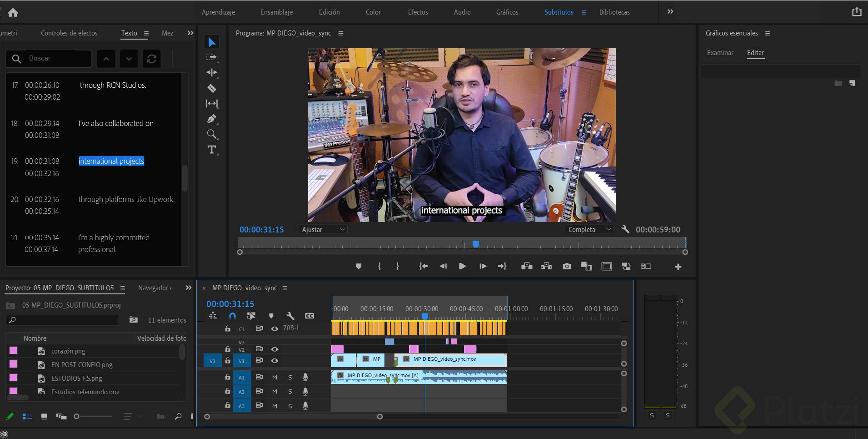Refresh the captions list in the Text panel
The width and height of the screenshot is (868, 439).
[x=152, y=59]
